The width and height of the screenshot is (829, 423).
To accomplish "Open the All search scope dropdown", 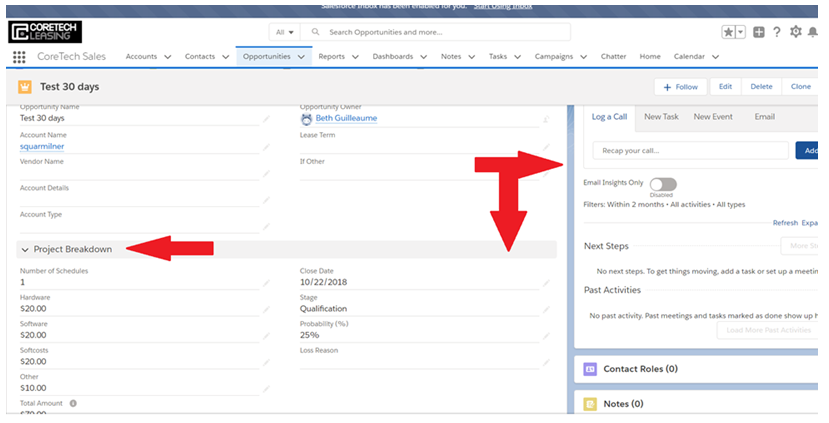I will [284, 32].
